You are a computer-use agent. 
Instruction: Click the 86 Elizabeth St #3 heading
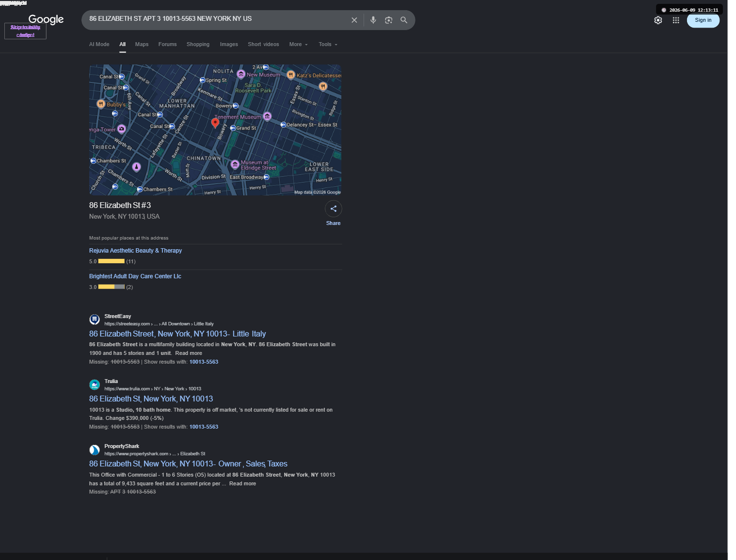point(120,206)
